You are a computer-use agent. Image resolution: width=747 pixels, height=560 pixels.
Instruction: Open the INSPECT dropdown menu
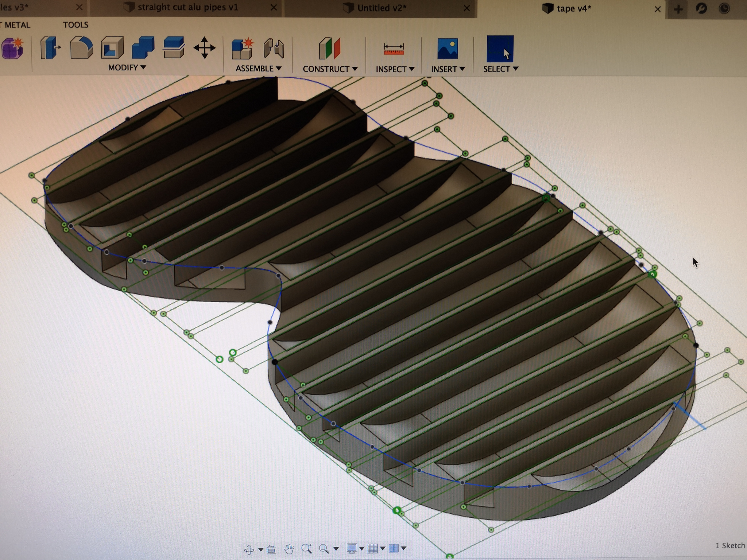[395, 69]
